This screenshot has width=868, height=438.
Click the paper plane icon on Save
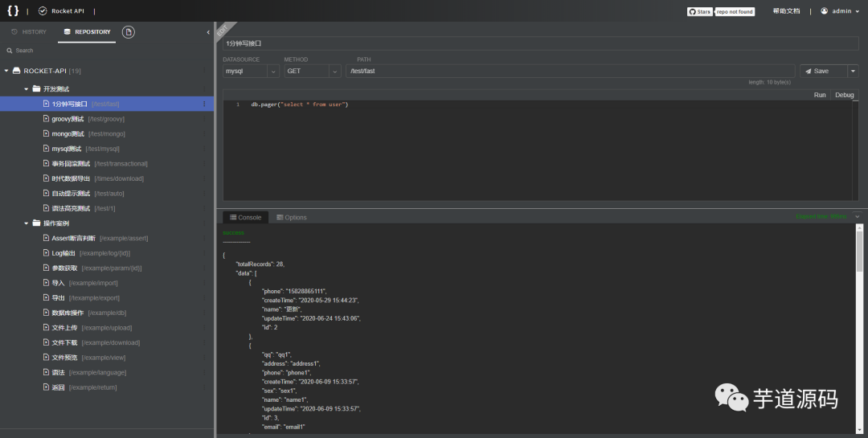pyautogui.click(x=809, y=71)
